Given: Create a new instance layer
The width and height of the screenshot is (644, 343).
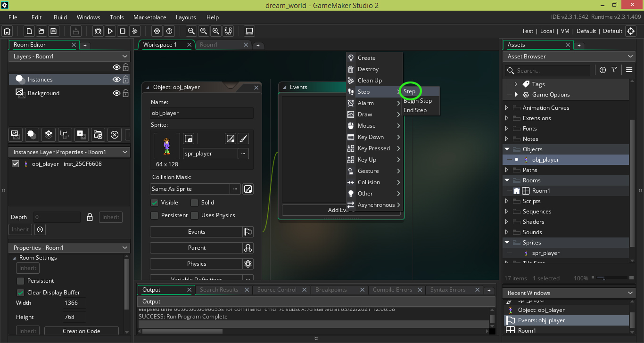Looking at the screenshot, I should tap(32, 135).
